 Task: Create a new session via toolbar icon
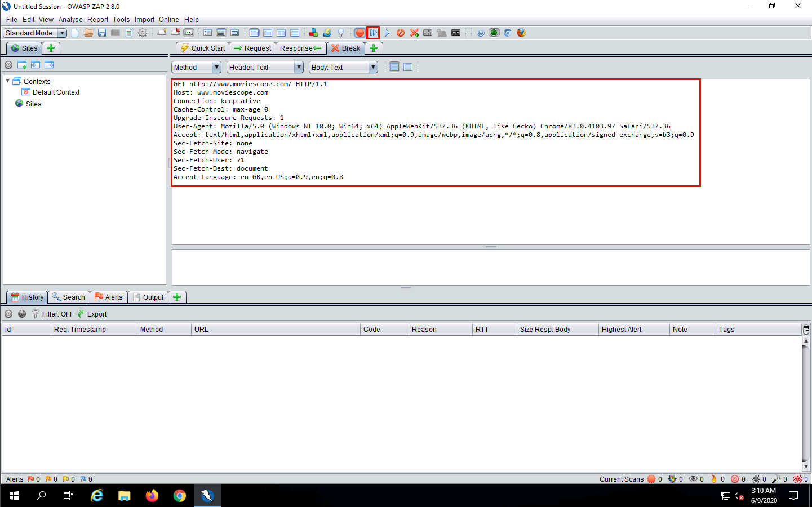pos(75,33)
